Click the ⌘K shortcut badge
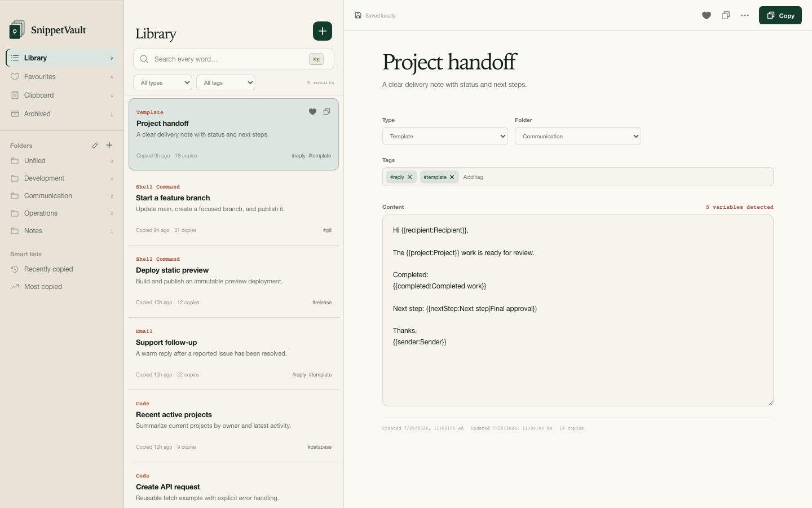The width and height of the screenshot is (812, 508). coord(316,59)
